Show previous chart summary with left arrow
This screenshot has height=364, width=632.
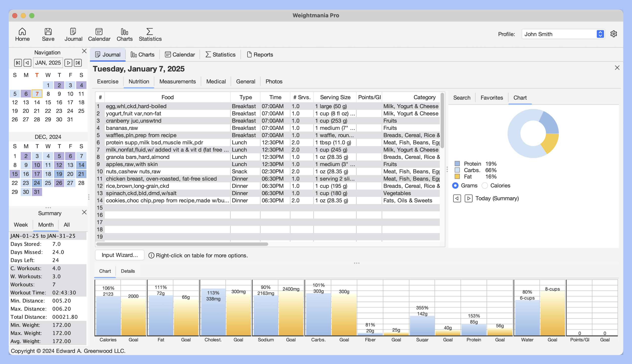(x=457, y=198)
